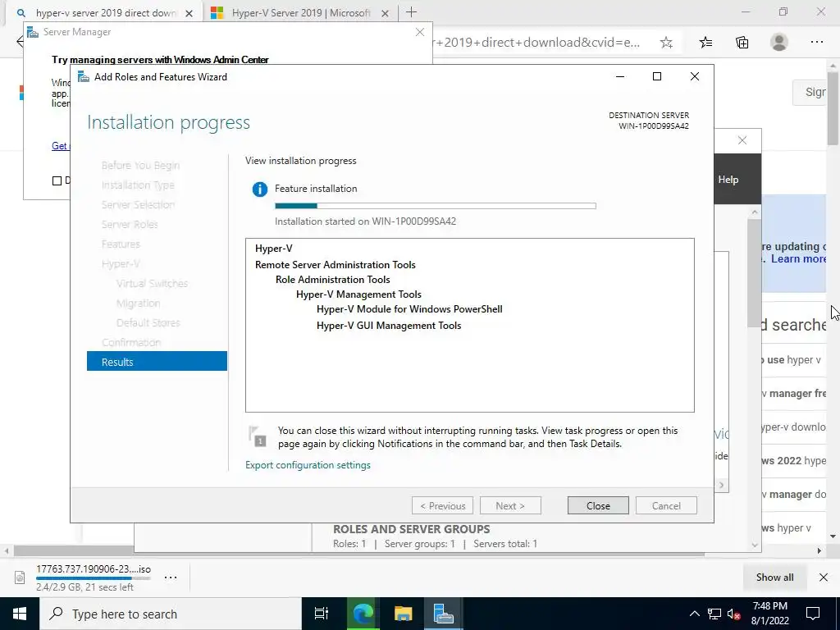
Task: Open the browser profile avatar
Action: click(779, 42)
